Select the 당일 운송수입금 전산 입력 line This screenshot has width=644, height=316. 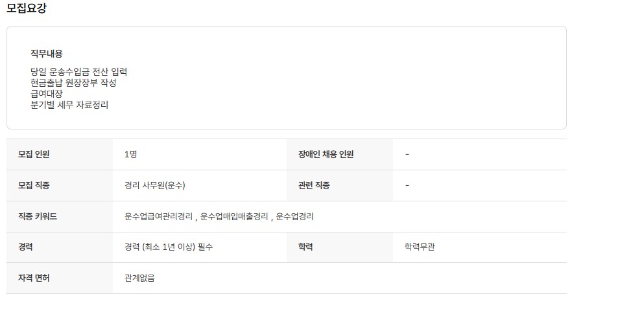click(x=78, y=72)
